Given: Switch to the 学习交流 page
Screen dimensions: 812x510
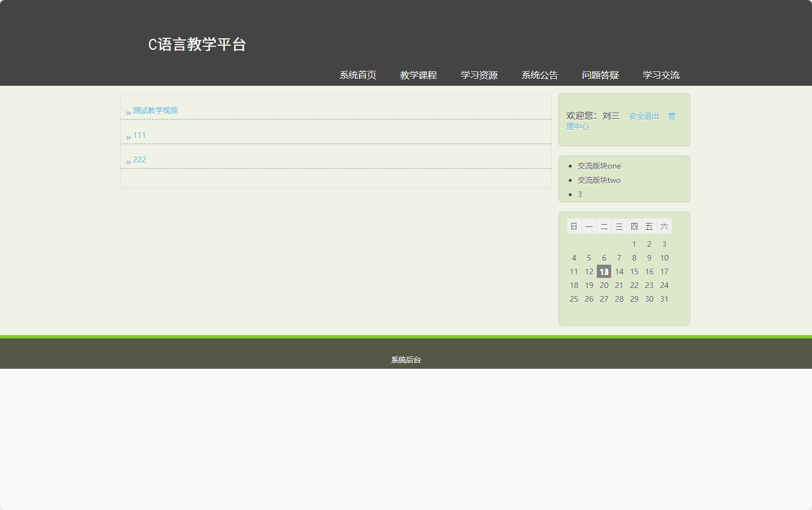Looking at the screenshot, I should [662, 74].
